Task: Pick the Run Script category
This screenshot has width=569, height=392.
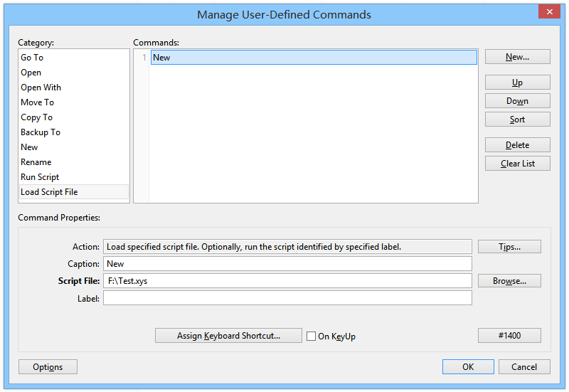Action: pos(40,177)
